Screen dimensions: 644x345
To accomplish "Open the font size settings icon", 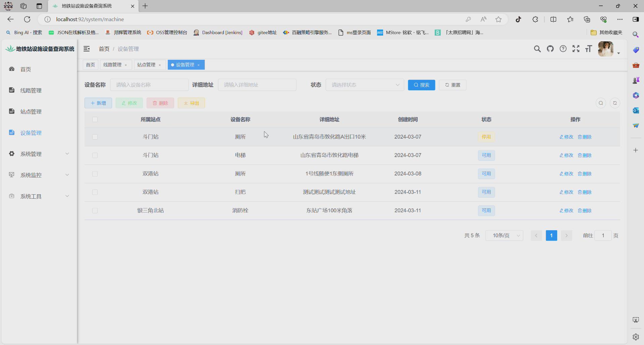I will 589,49.
